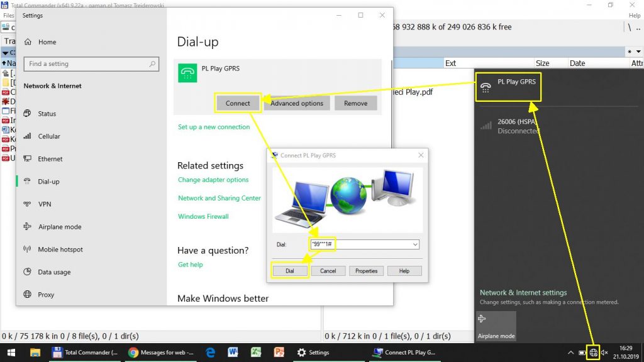Expand the Dial number dropdown

point(415,244)
